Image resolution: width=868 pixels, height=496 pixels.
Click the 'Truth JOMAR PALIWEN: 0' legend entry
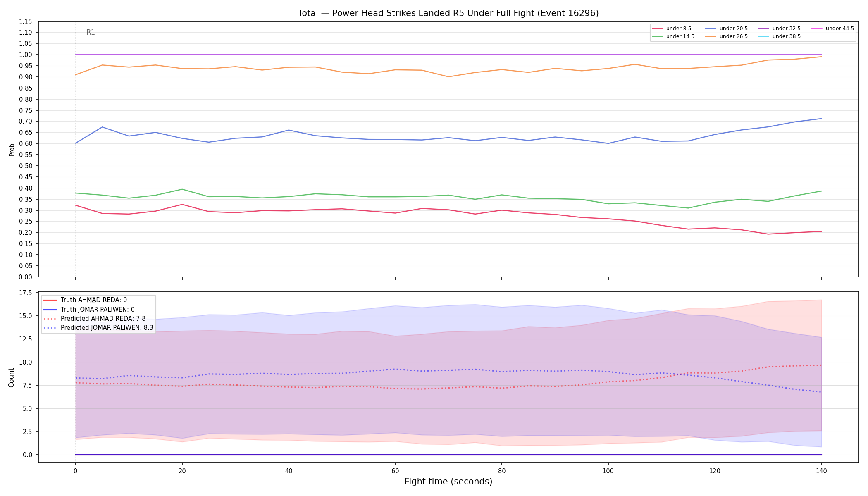tap(89, 309)
